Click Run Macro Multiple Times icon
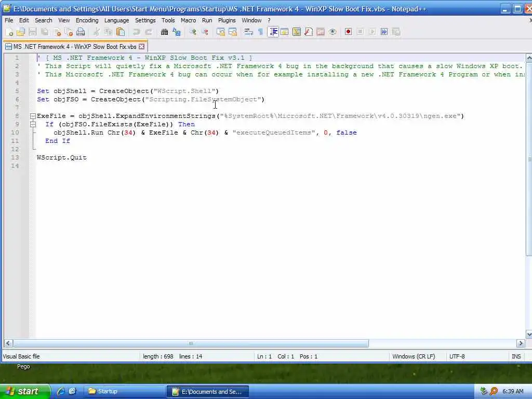Image resolution: width=532 pixels, height=399 pixels. point(384,32)
